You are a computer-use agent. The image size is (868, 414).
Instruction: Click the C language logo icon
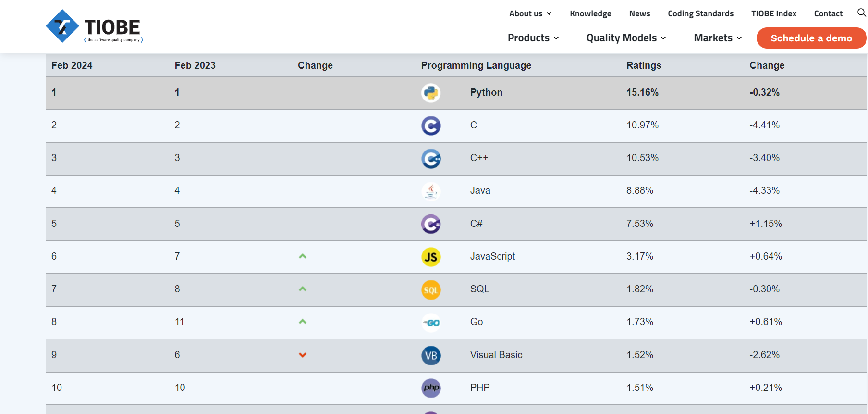click(x=431, y=125)
